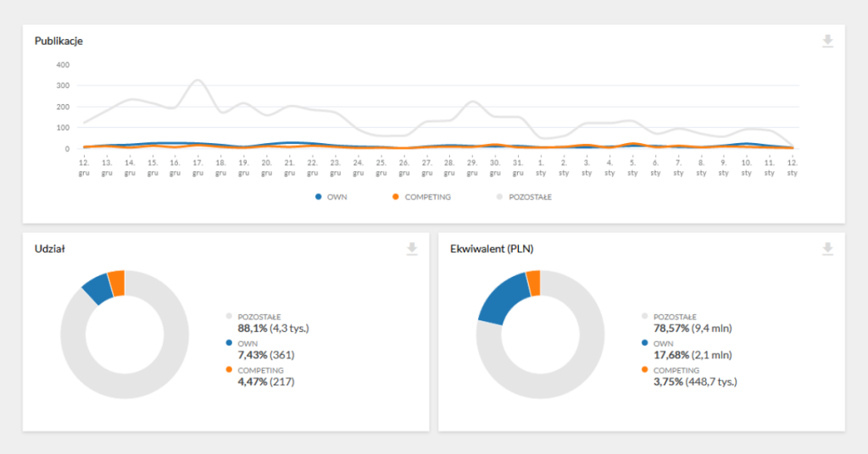Click the 12. gru axis label
The height and width of the screenshot is (454, 868).
84,168
